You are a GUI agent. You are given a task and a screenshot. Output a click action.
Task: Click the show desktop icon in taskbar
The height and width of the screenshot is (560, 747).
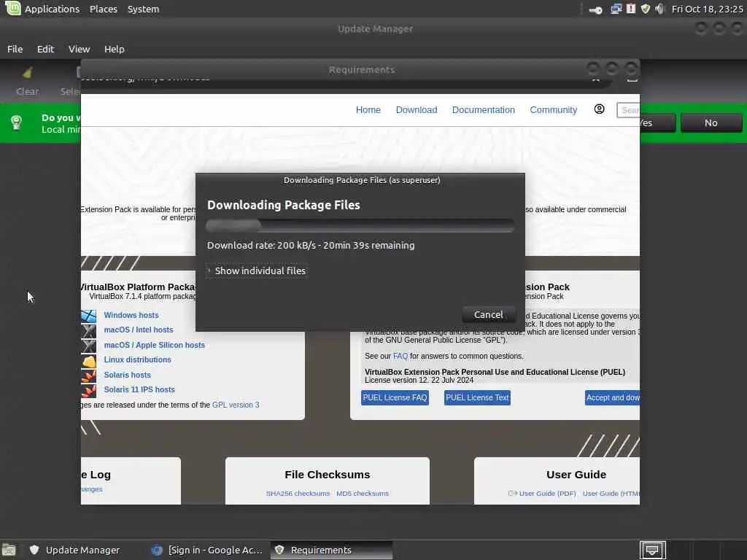click(9, 551)
